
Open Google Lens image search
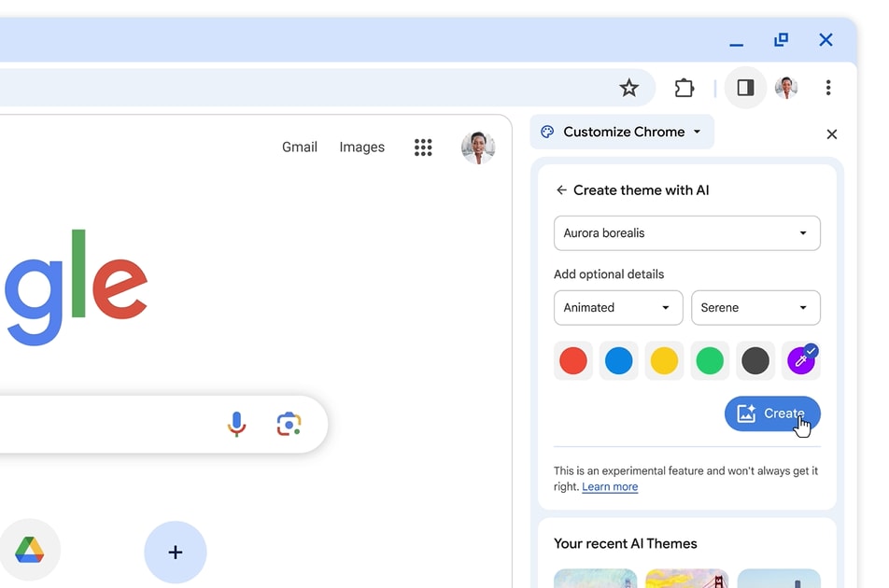click(289, 424)
